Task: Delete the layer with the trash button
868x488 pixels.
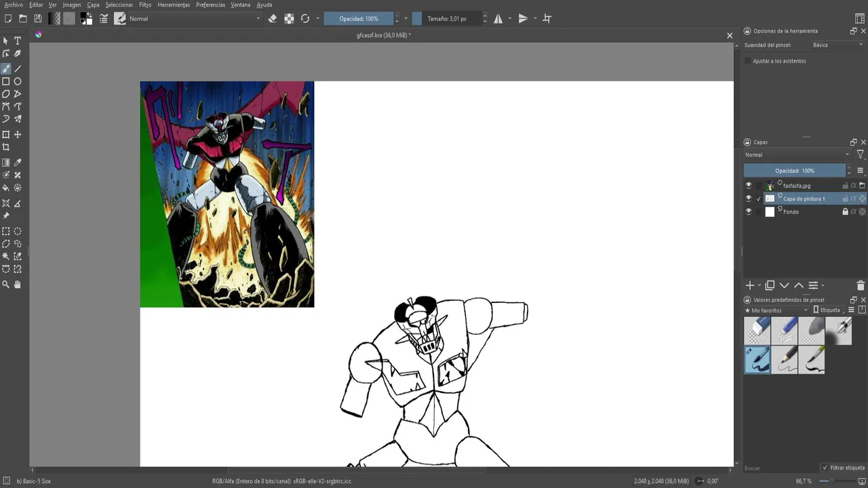Action: coord(861,286)
